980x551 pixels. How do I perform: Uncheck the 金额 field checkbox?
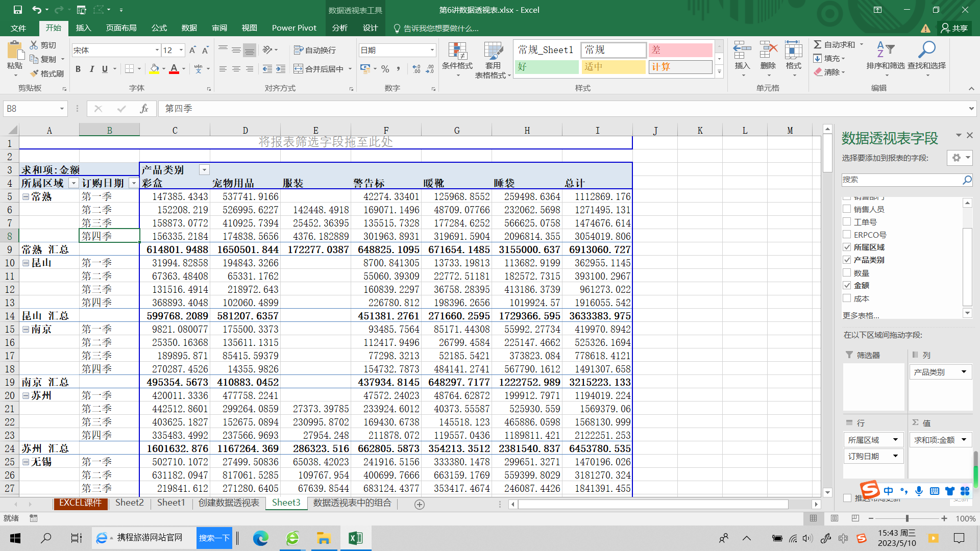point(847,285)
